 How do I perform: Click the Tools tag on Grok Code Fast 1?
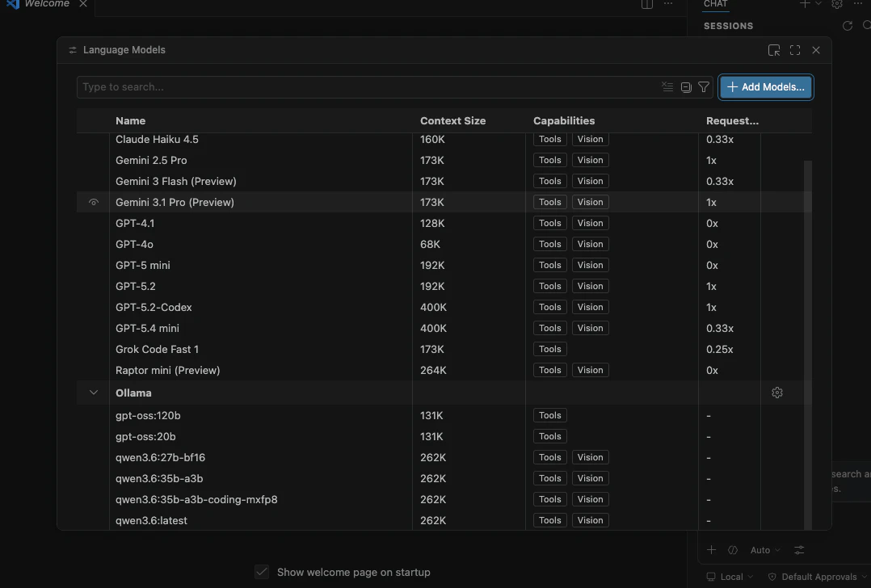point(550,349)
